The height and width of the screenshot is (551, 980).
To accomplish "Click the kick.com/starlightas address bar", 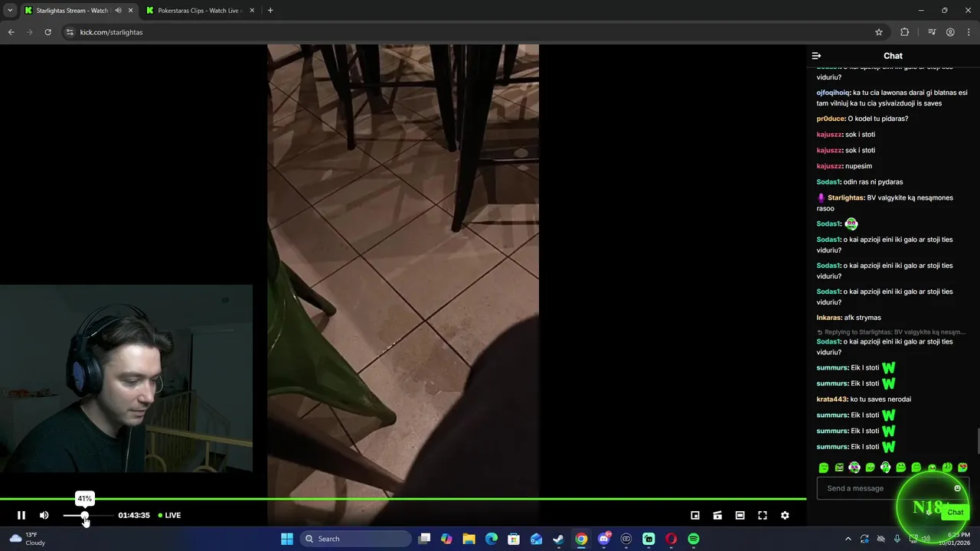I will click(475, 32).
